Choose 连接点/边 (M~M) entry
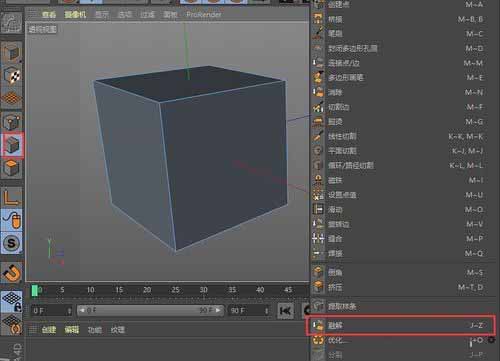Image resolution: width=500 pixels, height=361 pixels. click(x=404, y=63)
